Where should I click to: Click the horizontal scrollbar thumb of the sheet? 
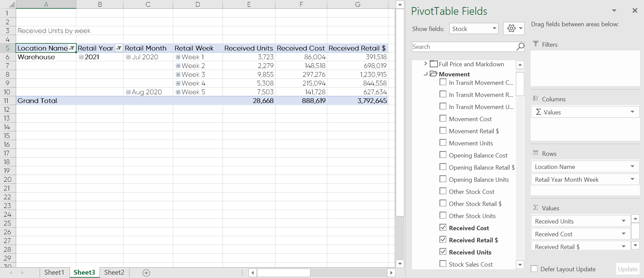coord(283,273)
